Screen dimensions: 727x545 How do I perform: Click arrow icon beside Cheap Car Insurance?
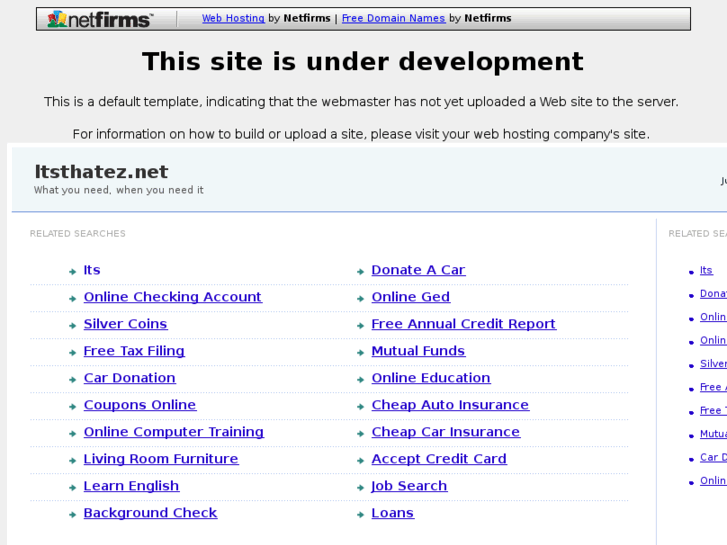click(x=360, y=434)
